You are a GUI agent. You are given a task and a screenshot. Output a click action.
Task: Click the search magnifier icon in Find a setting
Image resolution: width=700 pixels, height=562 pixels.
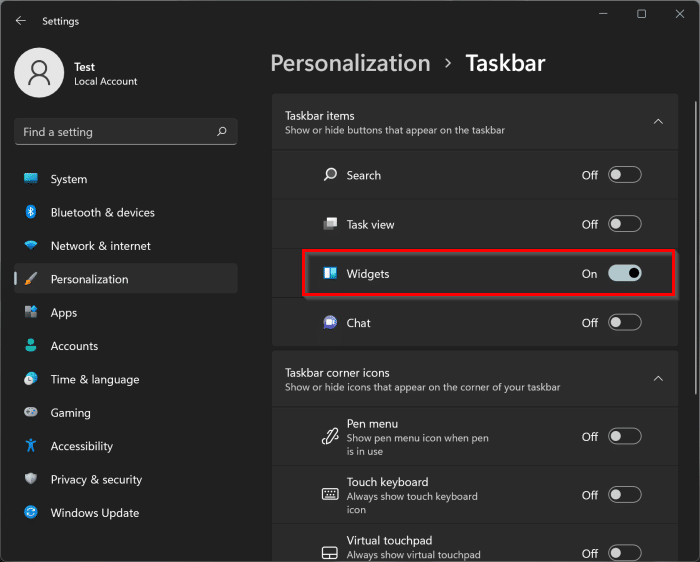pyautogui.click(x=222, y=131)
